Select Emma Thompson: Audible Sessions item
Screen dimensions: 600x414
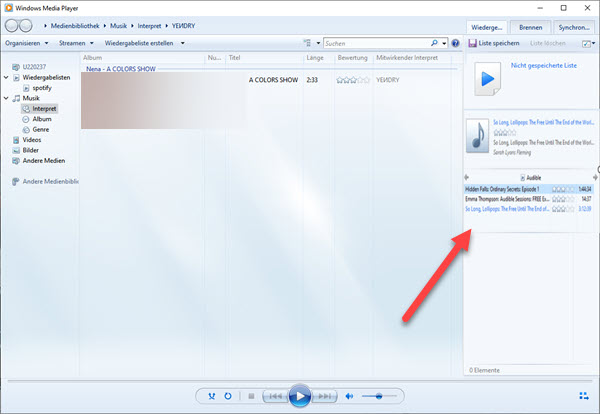click(x=528, y=199)
